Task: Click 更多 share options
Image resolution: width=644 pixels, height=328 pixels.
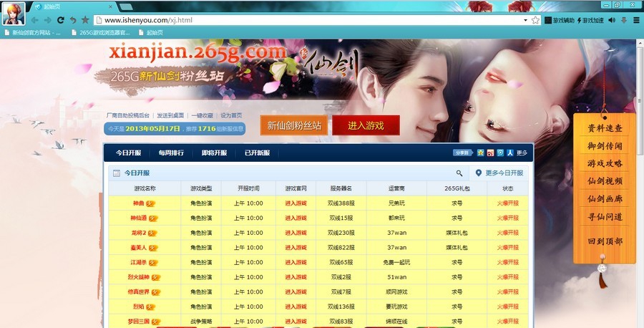Action: click(522, 153)
